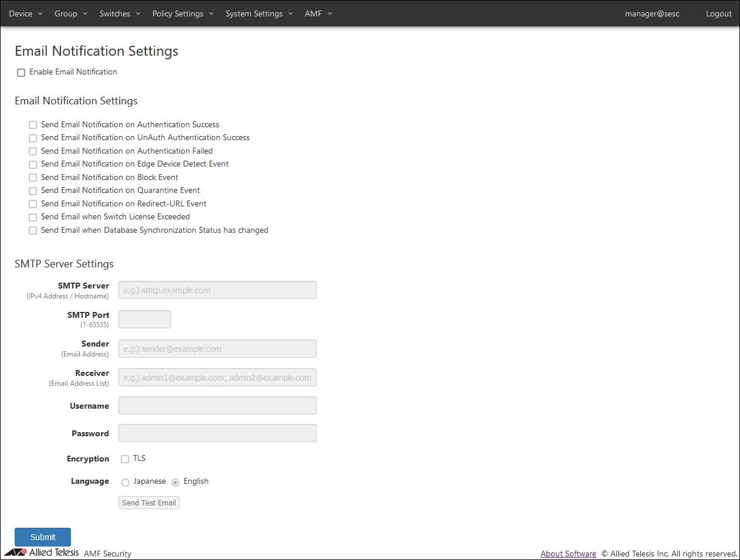Open the Group menu

(70, 13)
